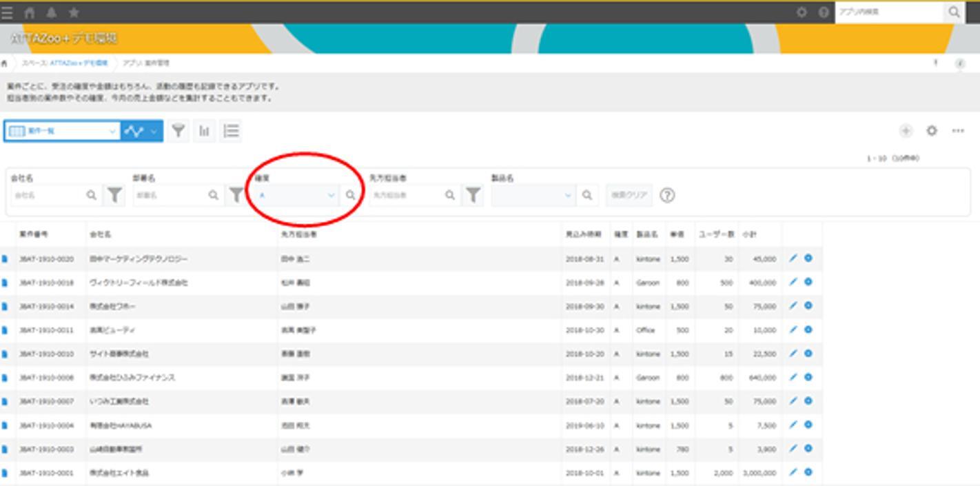
Task: Click magnifier next to the '会社名' field
Action: [x=92, y=195]
